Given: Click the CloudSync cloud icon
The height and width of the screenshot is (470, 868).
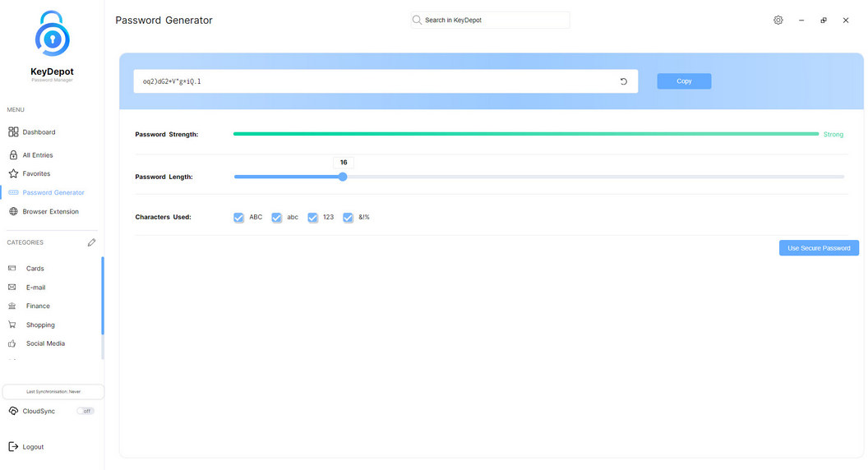Looking at the screenshot, I should pos(13,411).
